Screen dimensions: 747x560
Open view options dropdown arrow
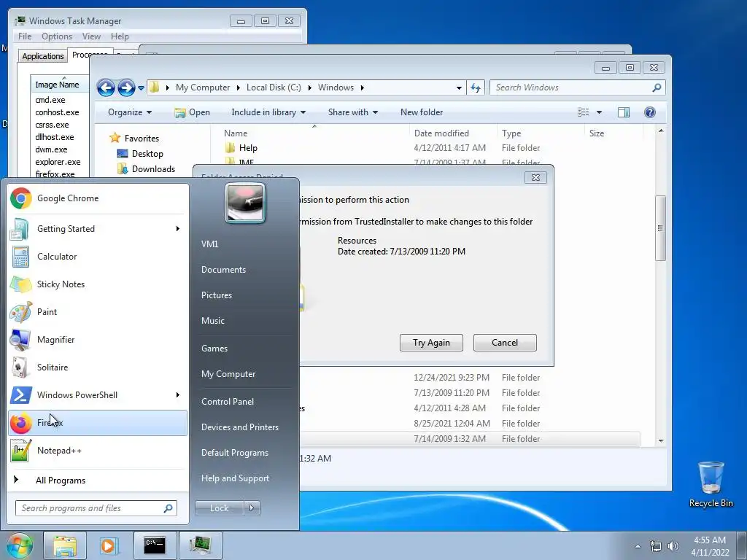pos(600,112)
